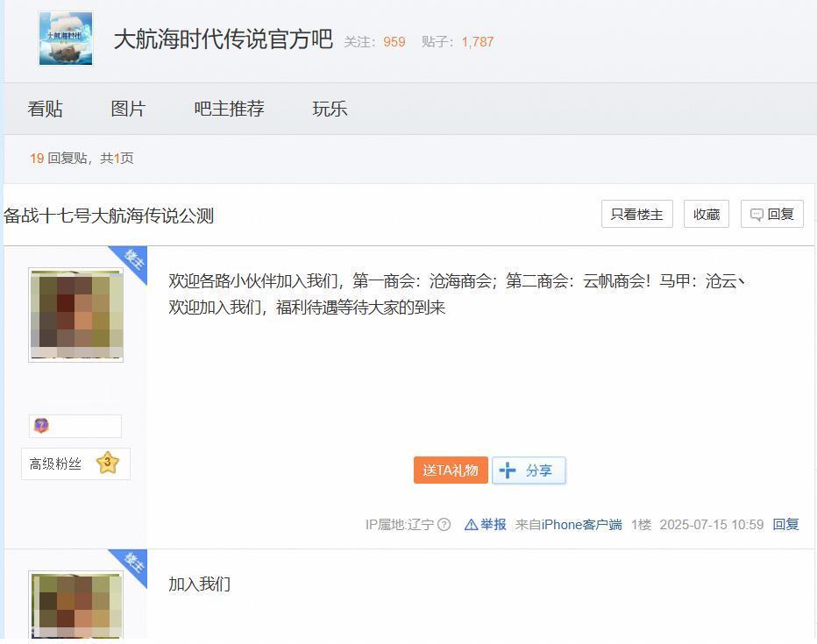Click the 回复 button in the thread header
The width and height of the screenshot is (817, 644).
[x=772, y=214]
